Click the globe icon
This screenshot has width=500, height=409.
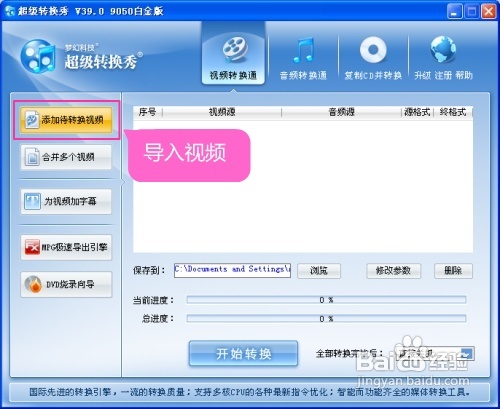[x=443, y=50]
